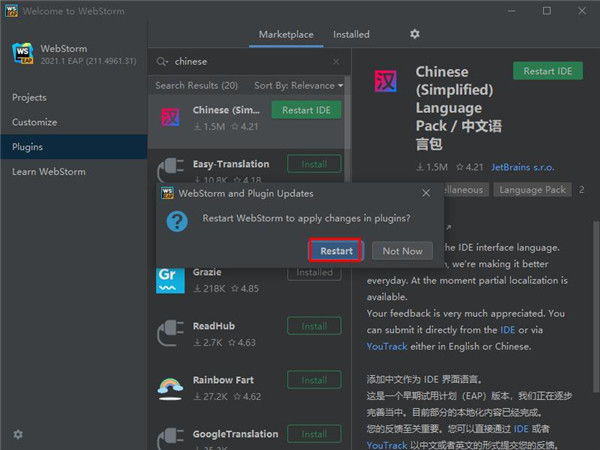Click the Grazie plugin icon
Image resolution: width=600 pixels, height=450 pixels.
(x=171, y=280)
